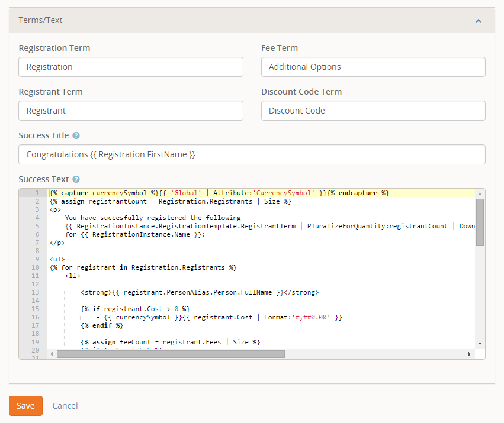Click the Terms/Text panel heading
The image size is (504, 423).
point(41,20)
